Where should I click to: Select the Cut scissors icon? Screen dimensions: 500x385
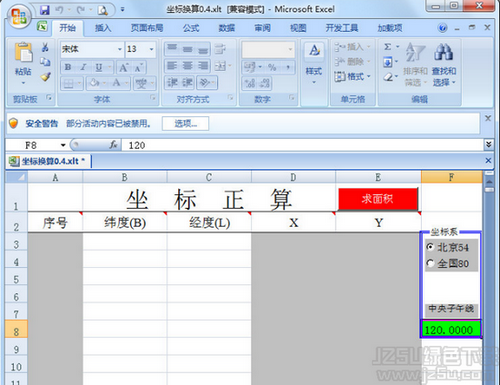pos(45,47)
